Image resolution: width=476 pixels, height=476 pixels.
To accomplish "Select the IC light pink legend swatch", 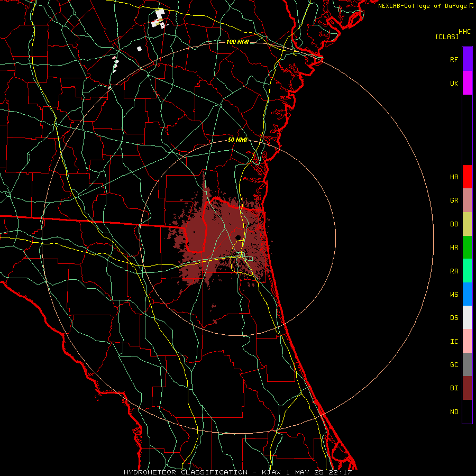I will [467, 341].
